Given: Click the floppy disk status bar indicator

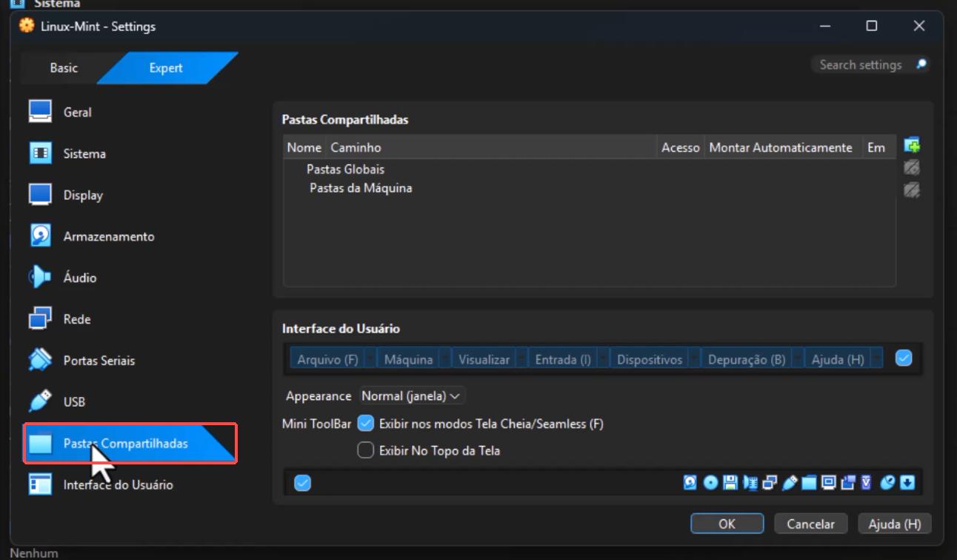Looking at the screenshot, I should click(x=730, y=483).
